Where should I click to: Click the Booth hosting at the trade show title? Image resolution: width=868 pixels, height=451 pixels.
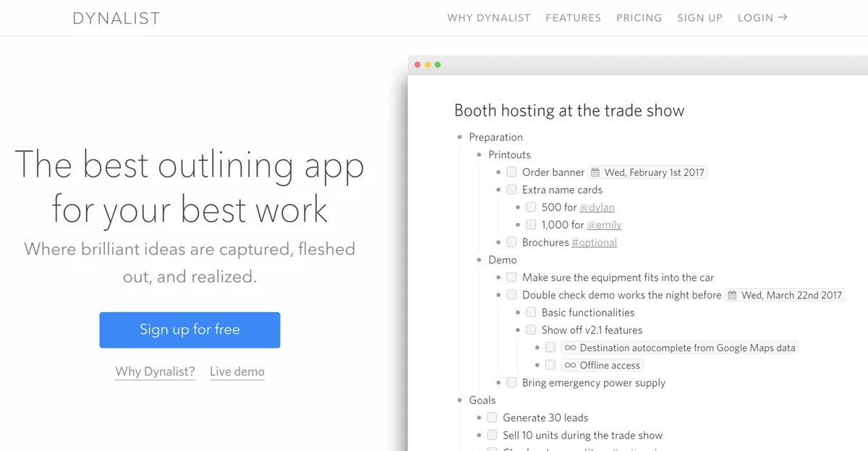coord(569,111)
